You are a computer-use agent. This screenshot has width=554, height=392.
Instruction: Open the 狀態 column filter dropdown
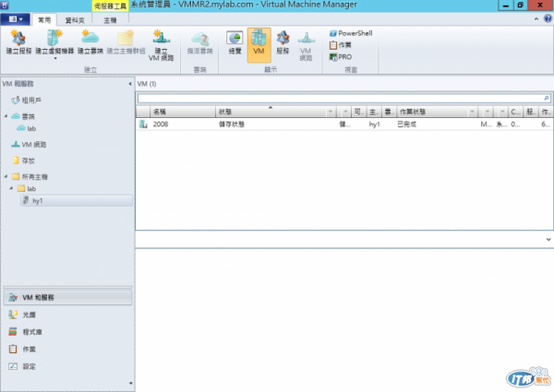(x=331, y=112)
